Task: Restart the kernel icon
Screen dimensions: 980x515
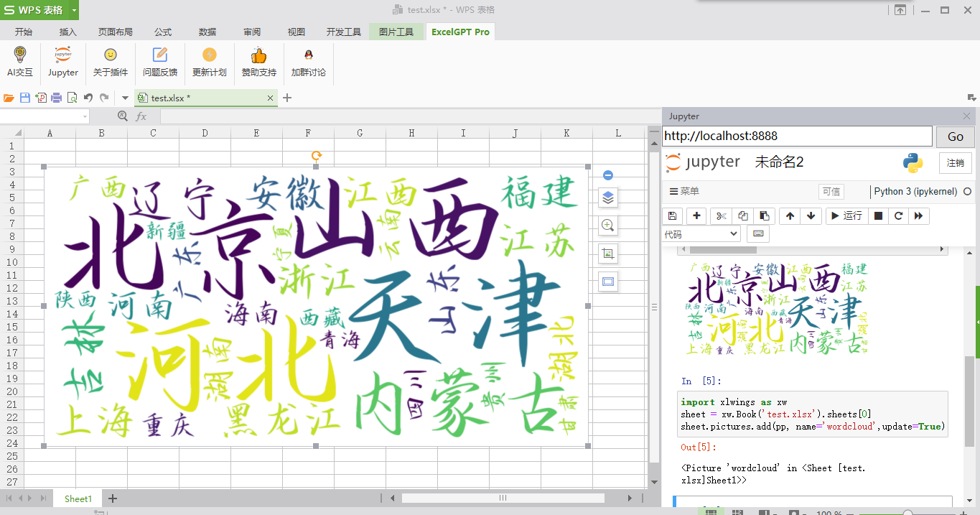Action: tap(898, 215)
